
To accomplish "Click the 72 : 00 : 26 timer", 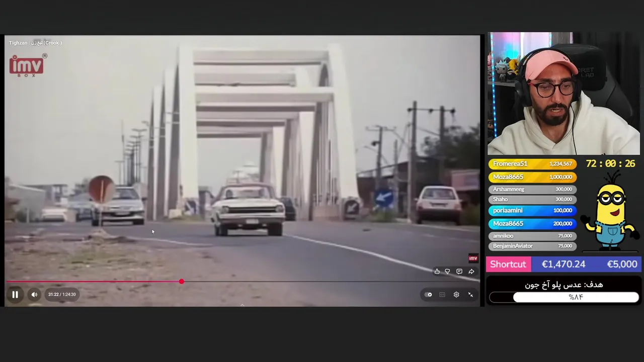I will tap(610, 164).
